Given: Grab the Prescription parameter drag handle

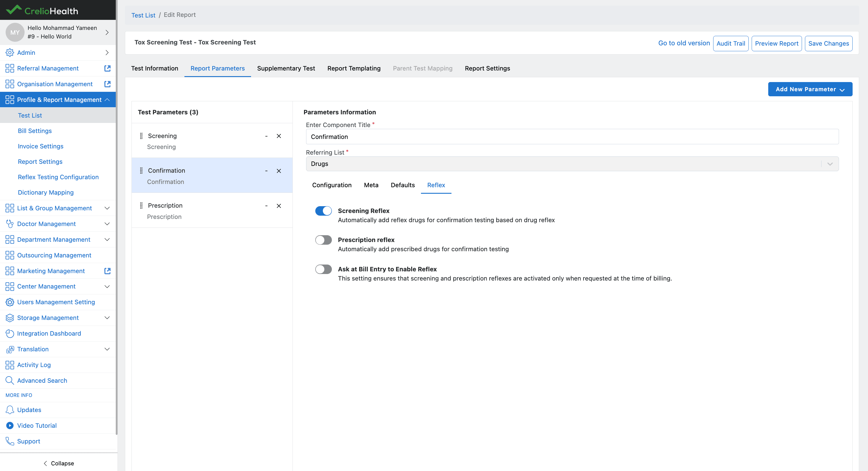Looking at the screenshot, I should tap(141, 206).
